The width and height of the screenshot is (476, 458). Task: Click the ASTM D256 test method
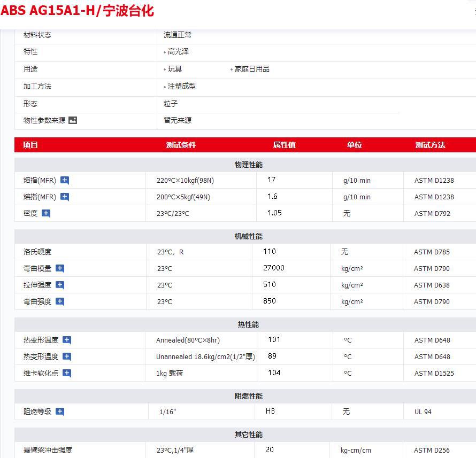(432, 451)
